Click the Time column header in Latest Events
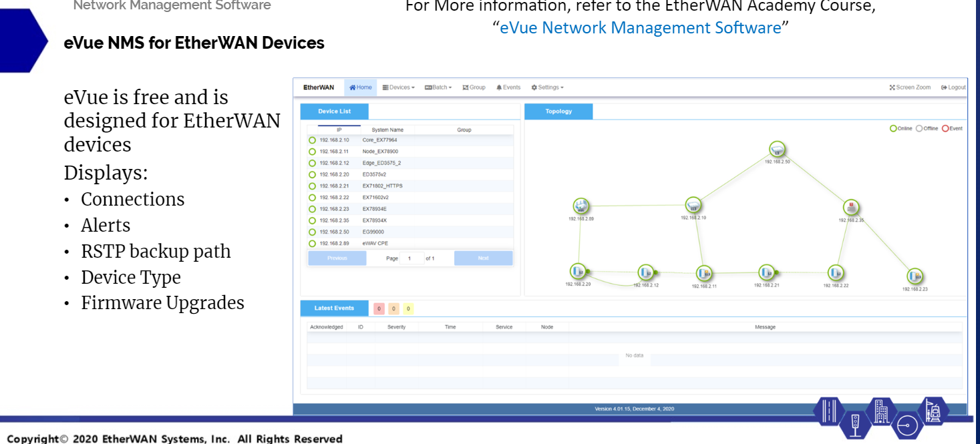This screenshot has width=980, height=444. (450, 327)
